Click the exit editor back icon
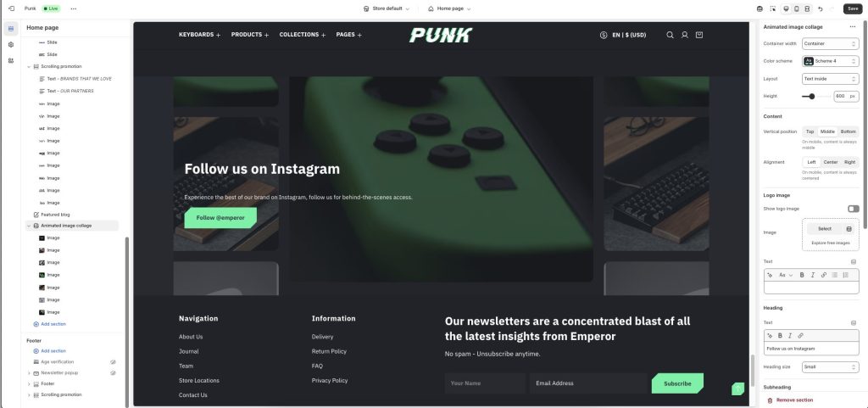Viewport: 868px width, 408px height. [x=11, y=8]
